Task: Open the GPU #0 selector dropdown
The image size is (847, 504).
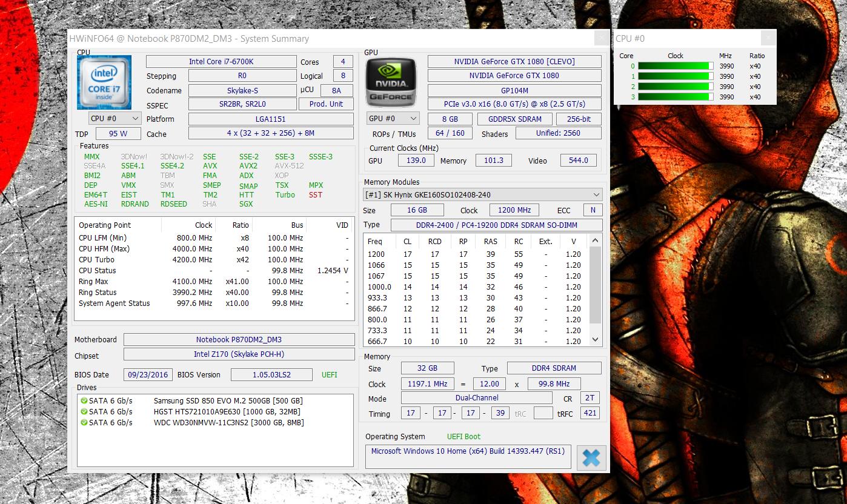Action: [x=393, y=119]
